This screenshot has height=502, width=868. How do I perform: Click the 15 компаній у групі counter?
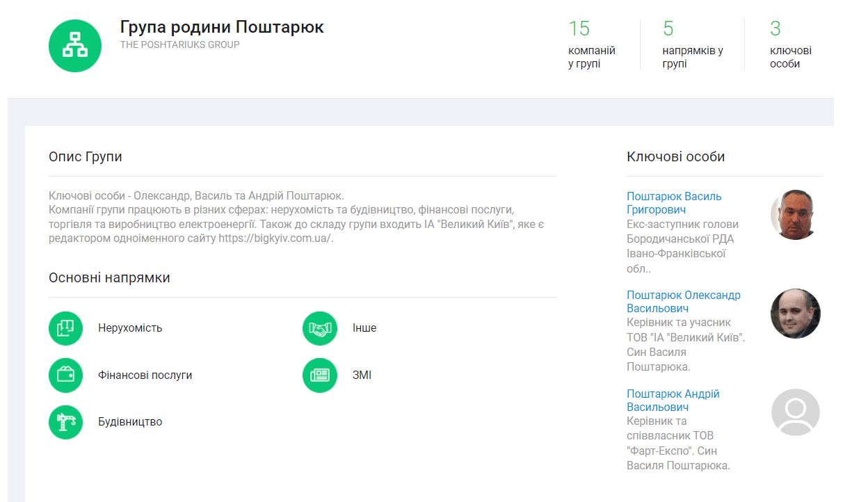point(591,44)
